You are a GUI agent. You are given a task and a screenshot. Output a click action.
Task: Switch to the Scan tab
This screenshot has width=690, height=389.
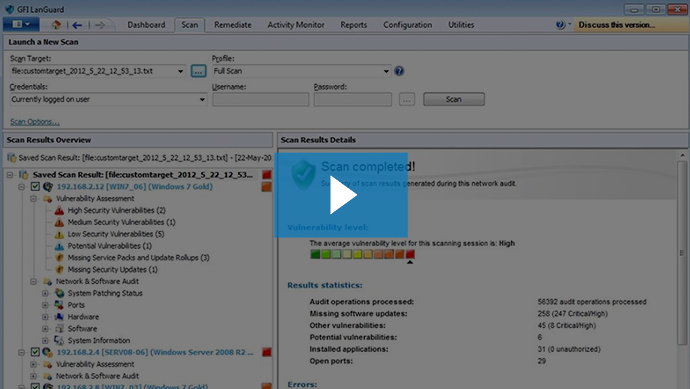190,25
